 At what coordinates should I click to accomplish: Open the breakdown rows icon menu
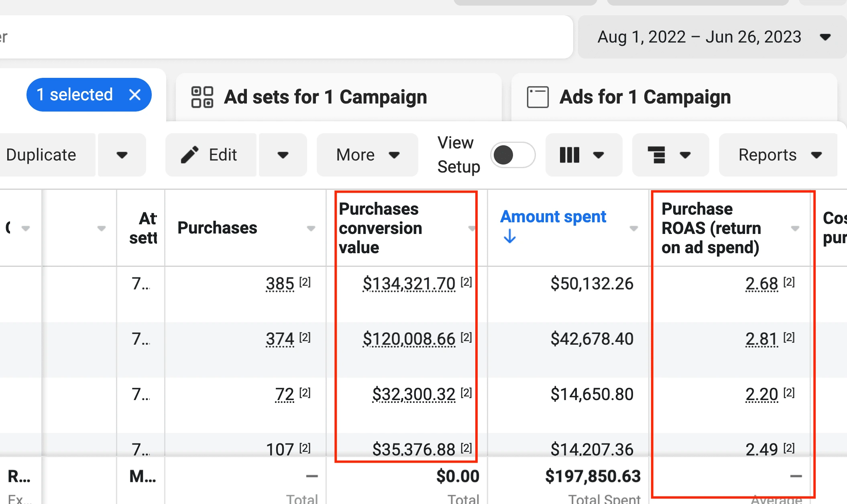pyautogui.click(x=656, y=155)
